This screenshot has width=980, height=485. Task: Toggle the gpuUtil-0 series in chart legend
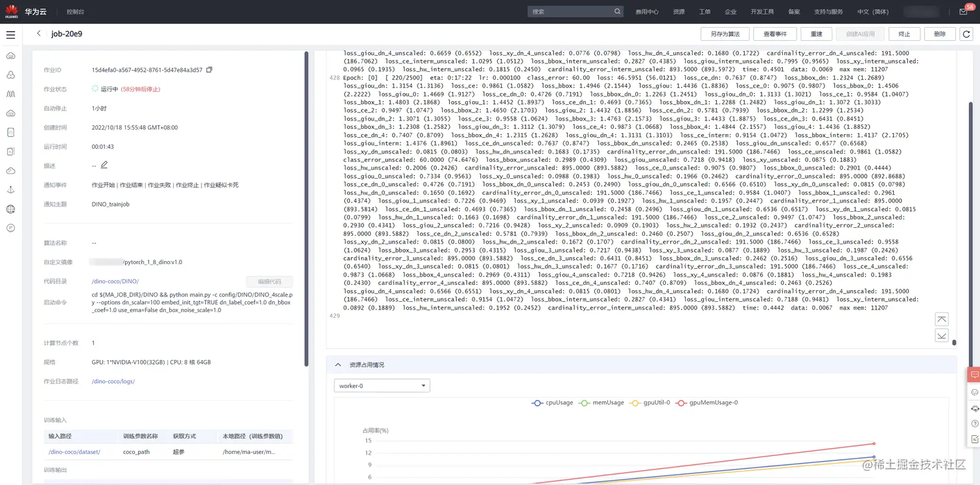pos(651,403)
